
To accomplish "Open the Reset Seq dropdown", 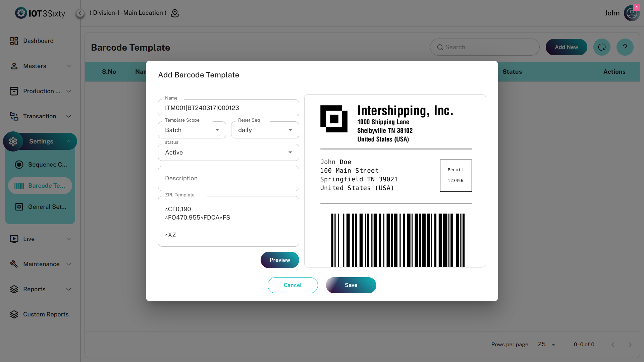I will pyautogui.click(x=265, y=130).
